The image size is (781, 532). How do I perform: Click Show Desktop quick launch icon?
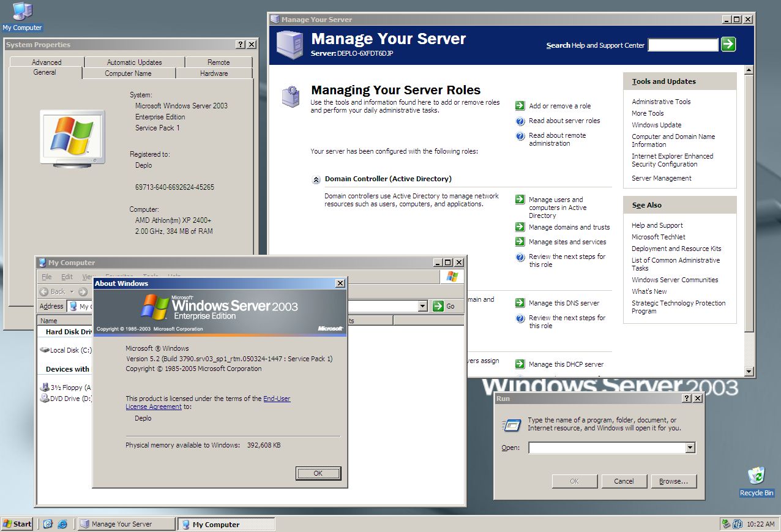(48, 524)
